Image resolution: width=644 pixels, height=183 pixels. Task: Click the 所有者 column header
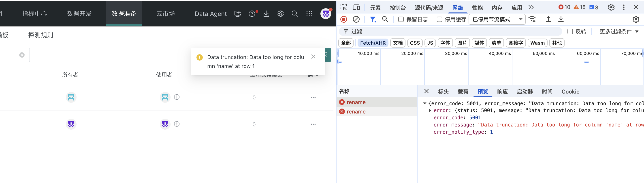click(x=70, y=74)
